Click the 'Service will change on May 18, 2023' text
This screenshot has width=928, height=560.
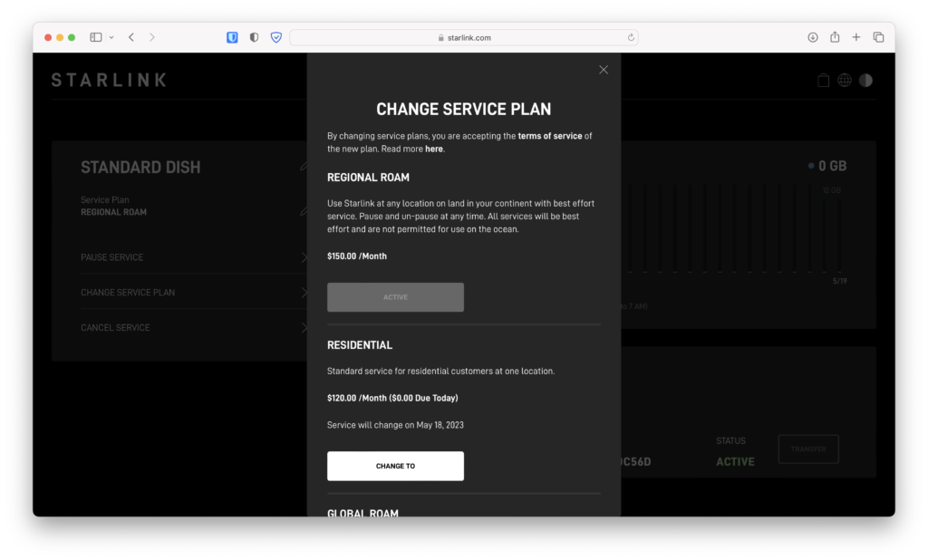[395, 425]
